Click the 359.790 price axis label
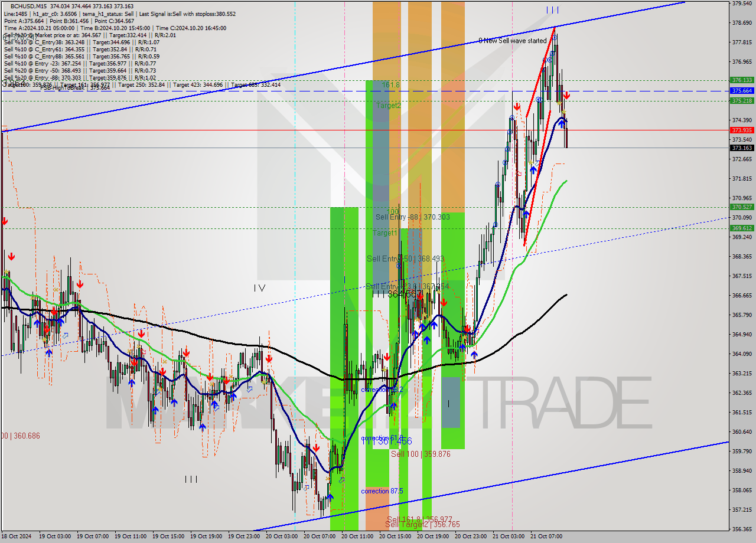This screenshot has width=756, height=543. 742,452
